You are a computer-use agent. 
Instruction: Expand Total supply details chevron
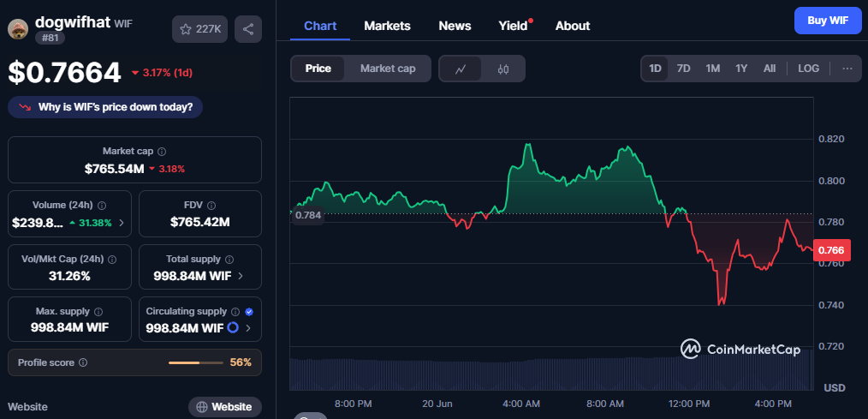point(241,276)
